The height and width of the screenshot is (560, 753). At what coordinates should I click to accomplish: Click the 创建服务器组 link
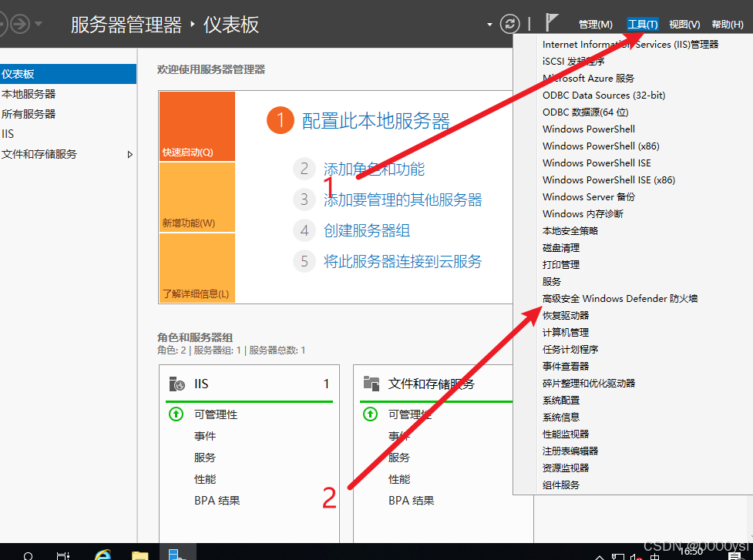[x=367, y=230]
